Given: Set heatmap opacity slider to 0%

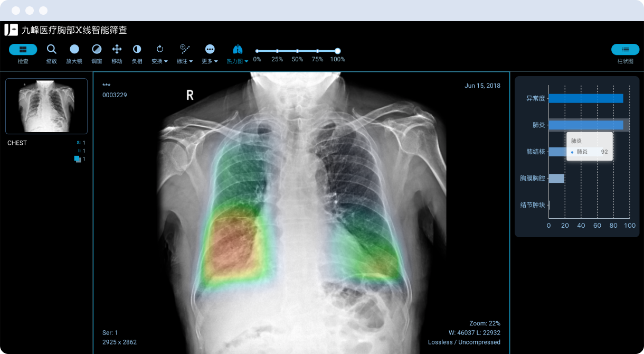Looking at the screenshot, I should coord(257,51).
